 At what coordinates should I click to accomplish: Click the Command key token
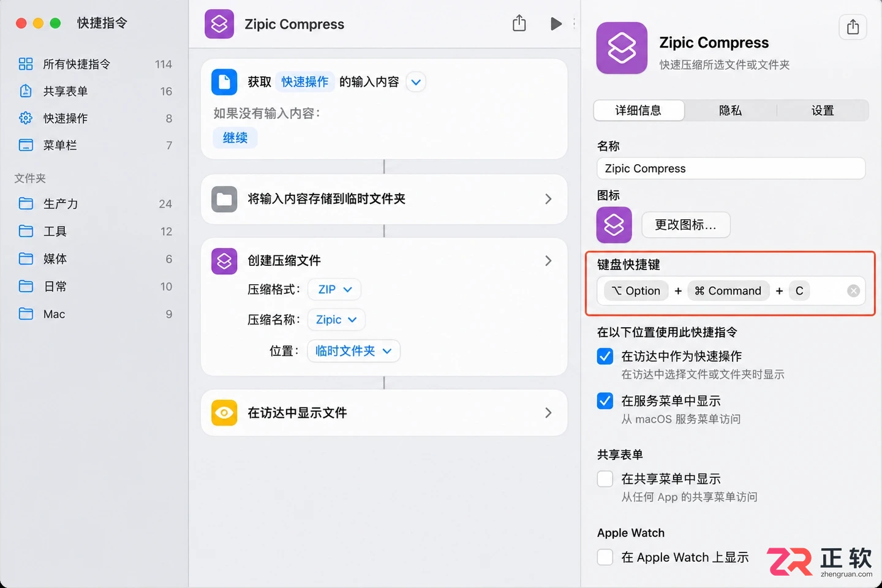click(x=728, y=291)
